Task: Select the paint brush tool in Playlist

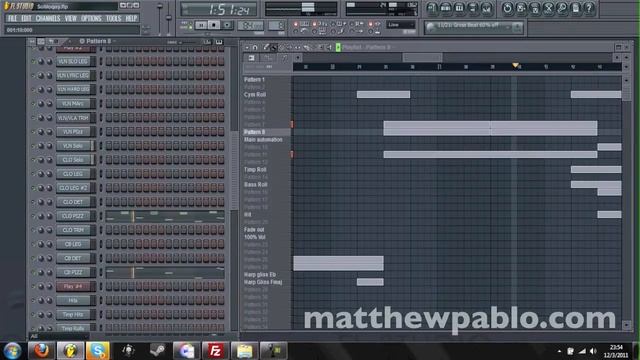Action: (274, 47)
